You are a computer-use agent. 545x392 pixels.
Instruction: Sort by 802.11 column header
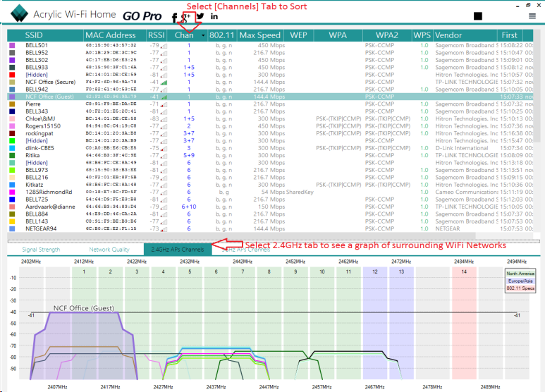[222, 35]
